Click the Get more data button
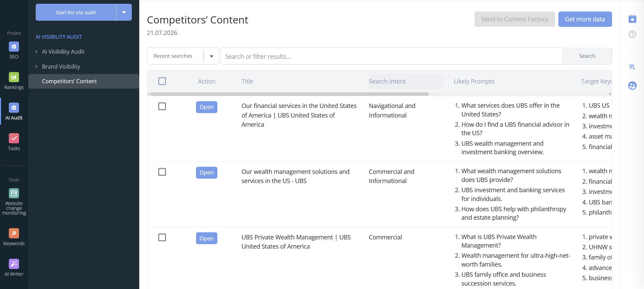Viewport: 644px width, 289px height. point(585,19)
